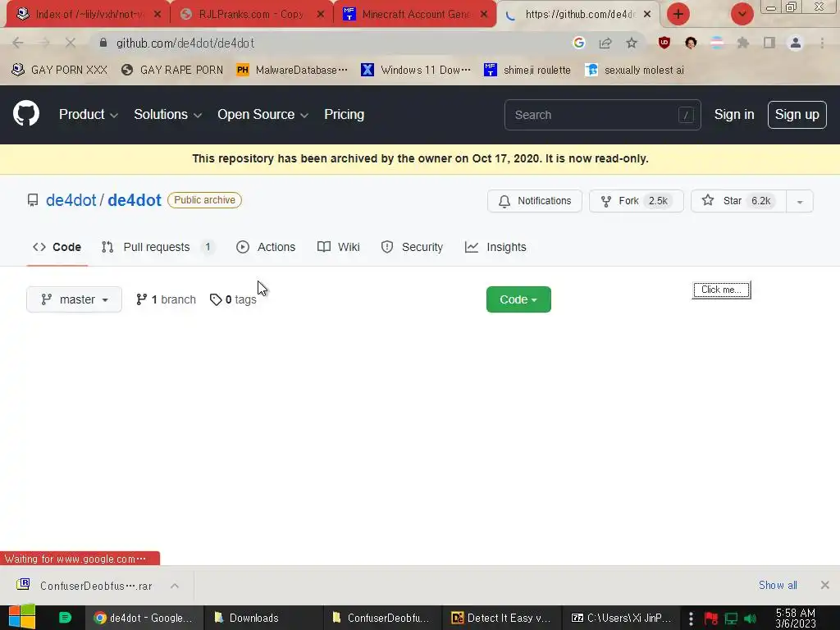The image size is (840, 630).
Task: Click Sign in
Action: pyautogui.click(x=734, y=114)
